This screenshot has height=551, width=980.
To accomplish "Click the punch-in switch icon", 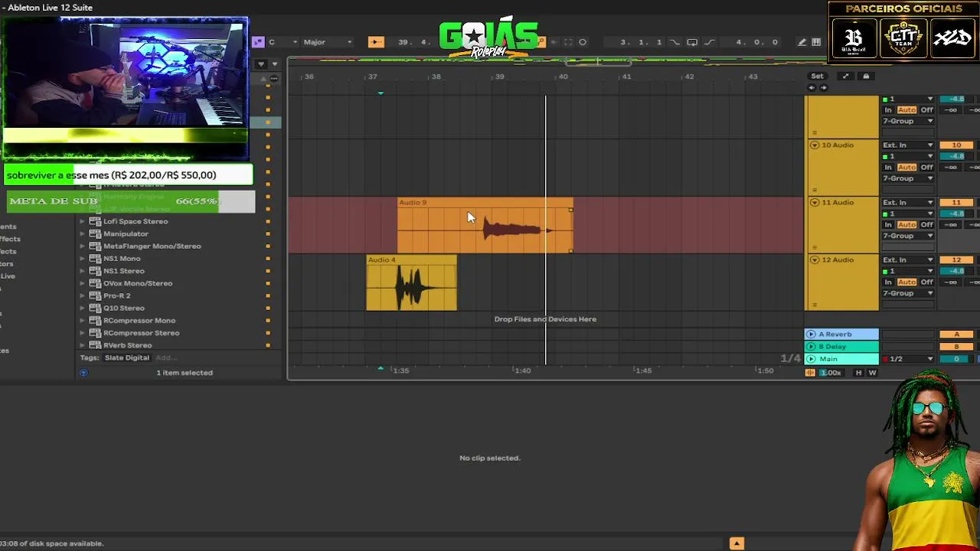I will tap(675, 42).
